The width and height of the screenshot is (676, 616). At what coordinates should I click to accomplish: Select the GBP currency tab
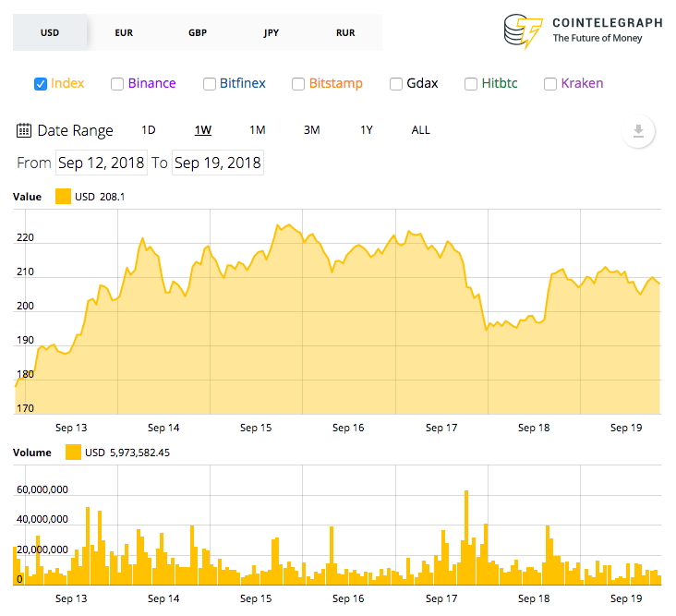tap(198, 32)
